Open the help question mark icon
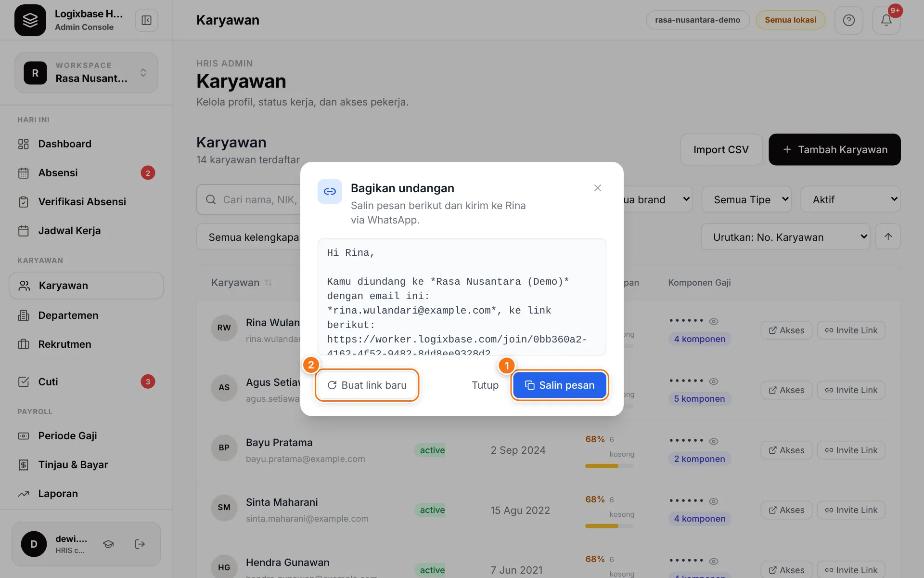Viewport: 924px width, 578px height. point(849,20)
